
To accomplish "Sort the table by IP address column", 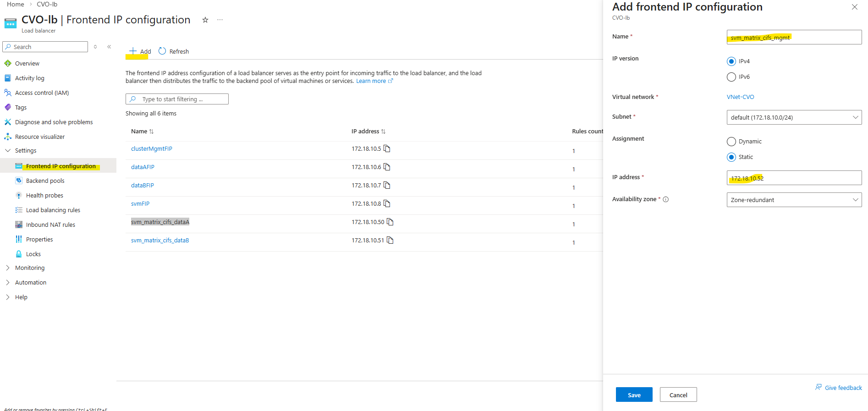I will tap(368, 132).
